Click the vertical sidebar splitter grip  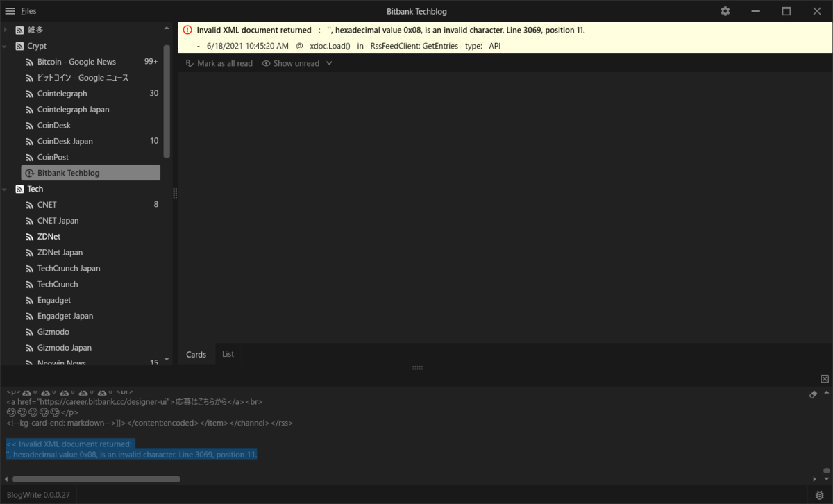click(175, 194)
